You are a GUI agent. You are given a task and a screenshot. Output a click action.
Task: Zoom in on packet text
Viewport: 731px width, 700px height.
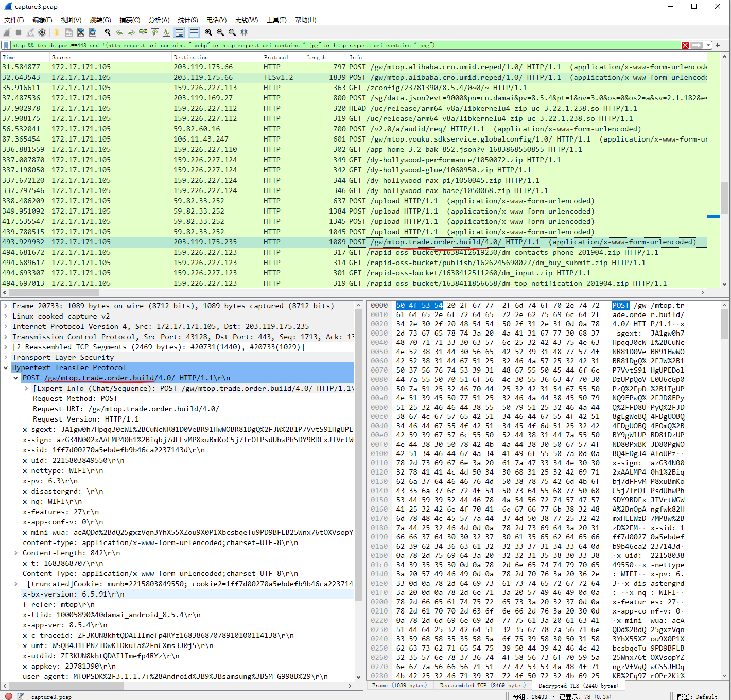pos(208,32)
